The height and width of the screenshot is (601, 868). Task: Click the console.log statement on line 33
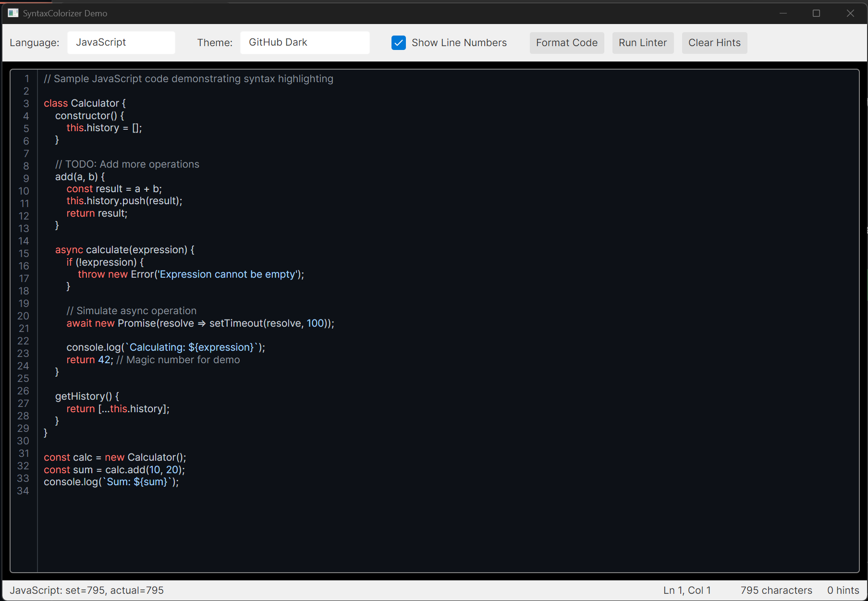(111, 481)
